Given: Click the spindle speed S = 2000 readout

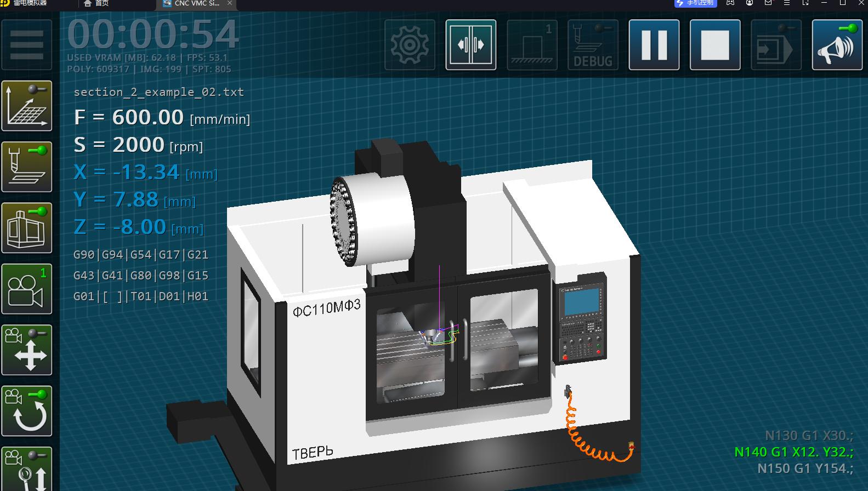Looking at the screenshot, I should tap(138, 145).
